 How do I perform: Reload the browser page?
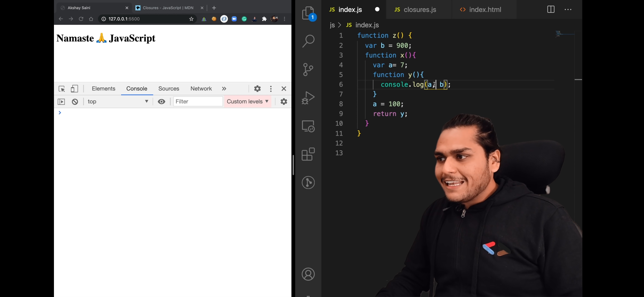(x=81, y=19)
